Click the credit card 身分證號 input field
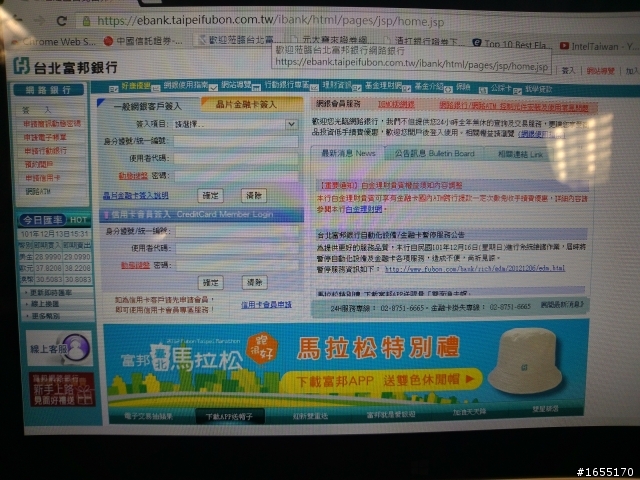Viewport: 640px width, 480px height. 237,231
